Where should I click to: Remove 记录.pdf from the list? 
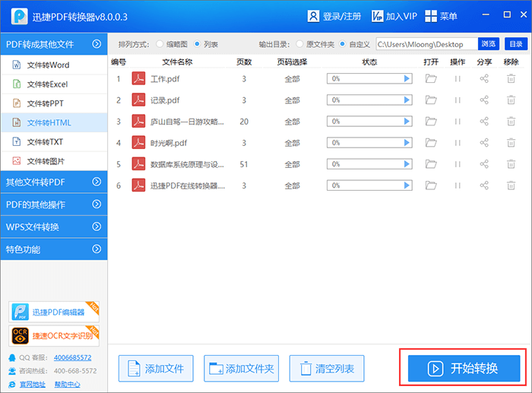511,100
